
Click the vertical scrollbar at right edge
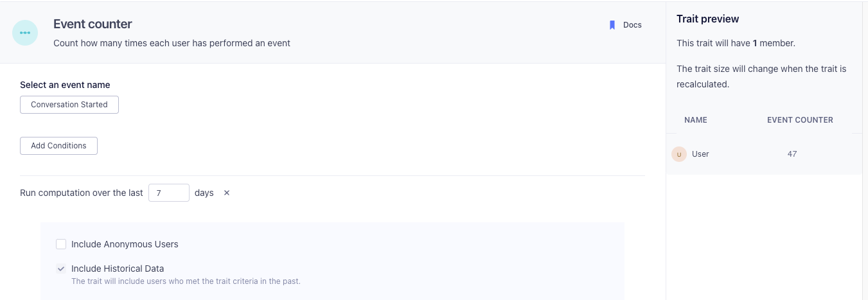click(865, 150)
